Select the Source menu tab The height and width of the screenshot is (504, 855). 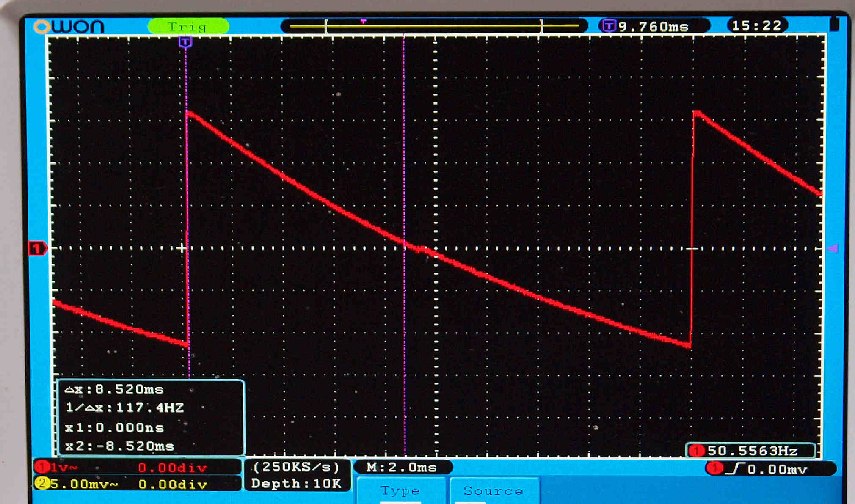pyautogui.click(x=494, y=491)
